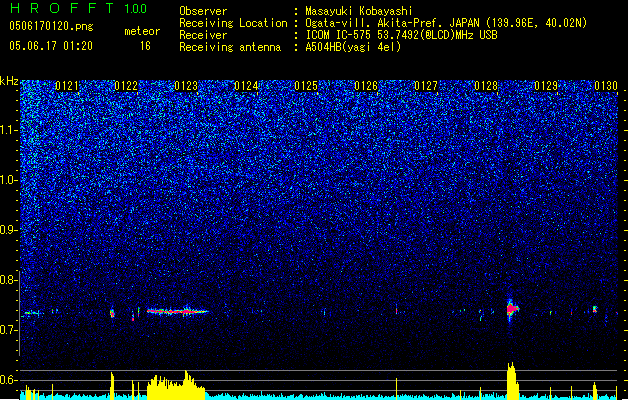Screen dimensions: 629x400
Task: Click the 0121 time marker
Action: [67, 86]
